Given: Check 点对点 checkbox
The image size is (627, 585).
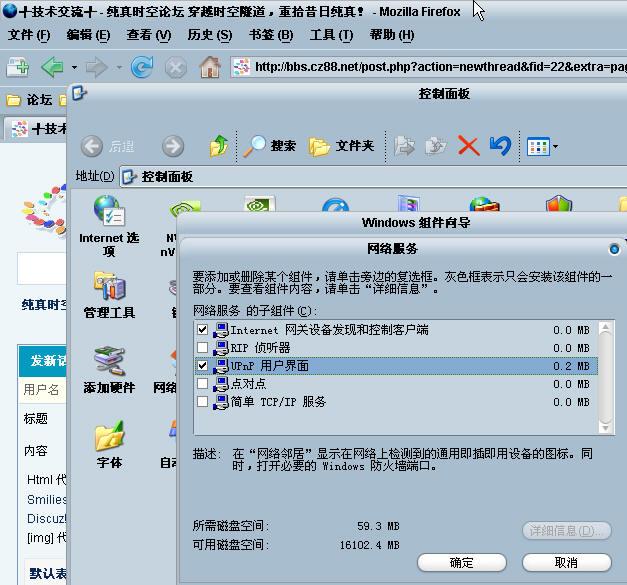Looking at the screenshot, I should click(203, 383).
